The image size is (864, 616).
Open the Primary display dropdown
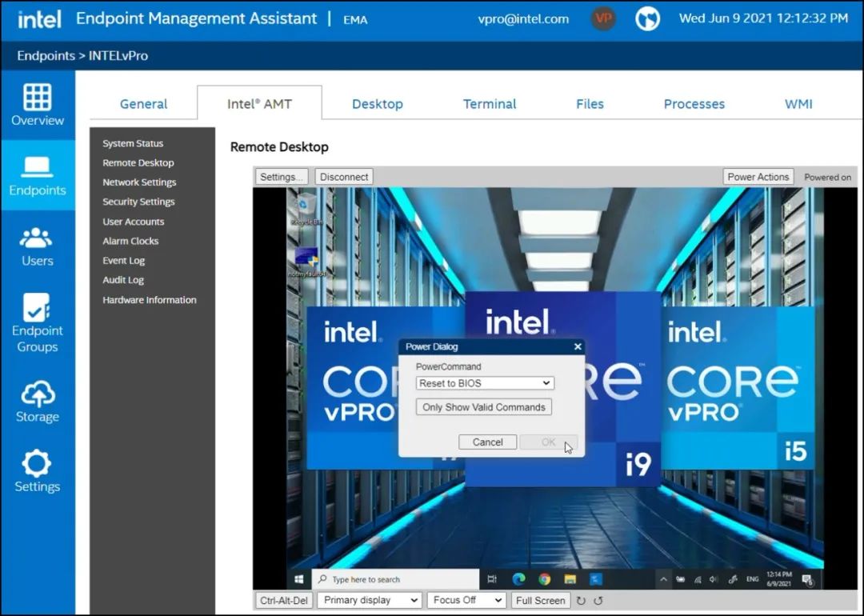369,600
